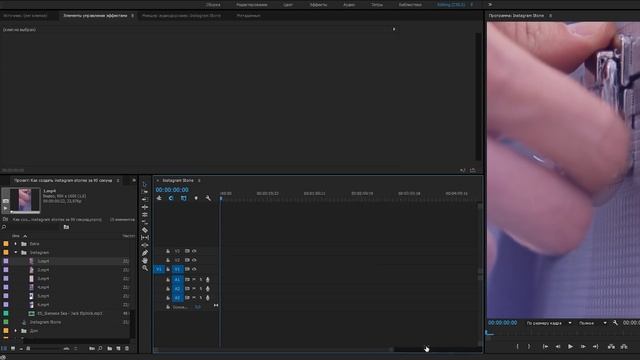Click New Item icon in Project panel
Image resolution: width=640 pixels, height=360 pixels.
[118, 349]
